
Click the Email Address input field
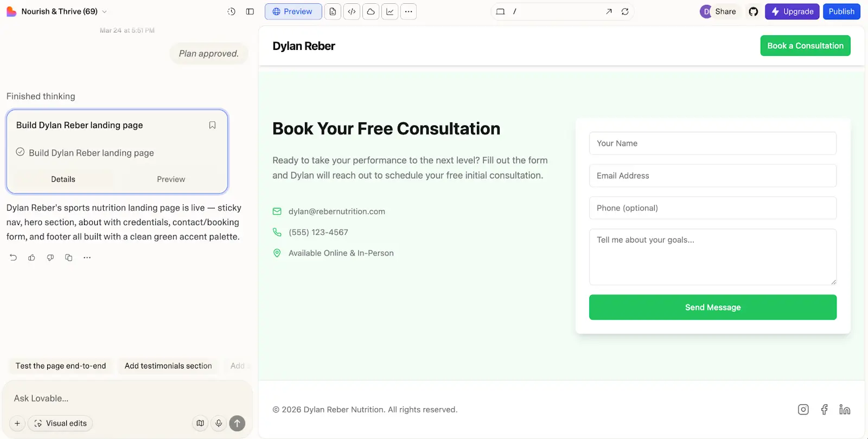[713, 176]
